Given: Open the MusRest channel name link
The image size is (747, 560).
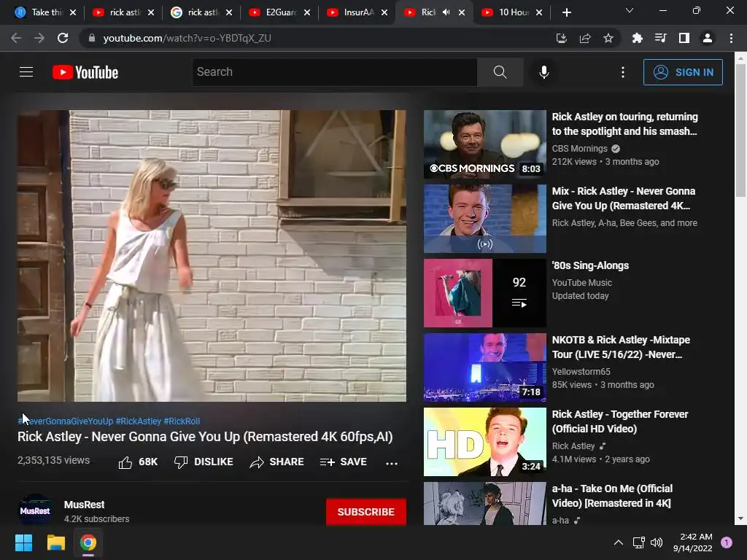Looking at the screenshot, I should click(x=85, y=505).
